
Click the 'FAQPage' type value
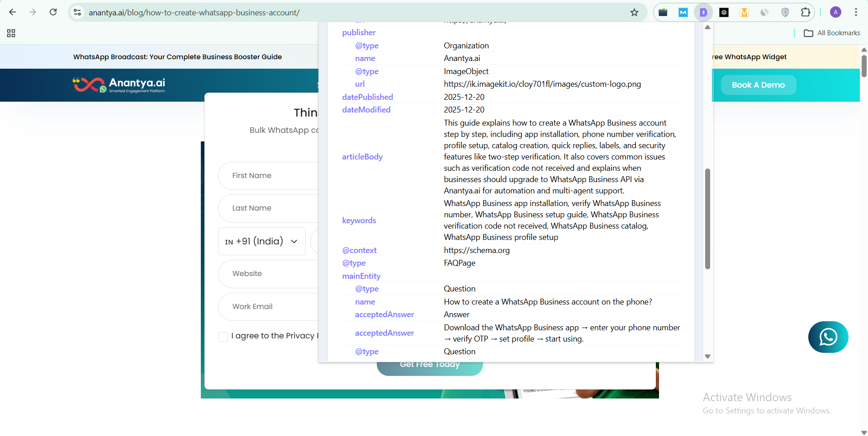(460, 263)
